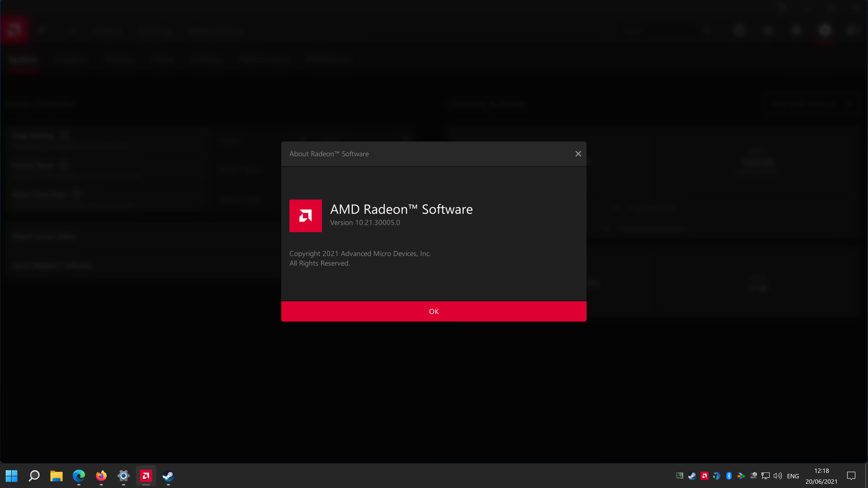Open the notification center icon
This screenshot has height=488, width=868.
click(851, 476)
